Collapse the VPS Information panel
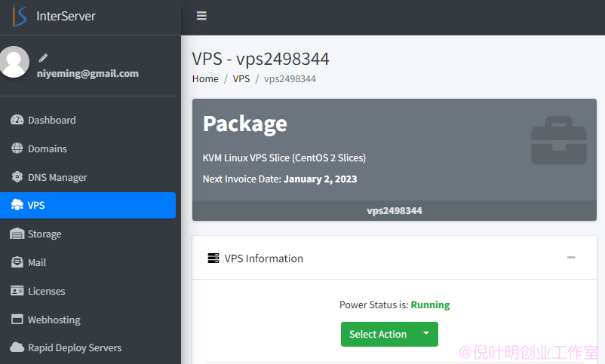Screen dimensions: 605x364 pos(571,257)
